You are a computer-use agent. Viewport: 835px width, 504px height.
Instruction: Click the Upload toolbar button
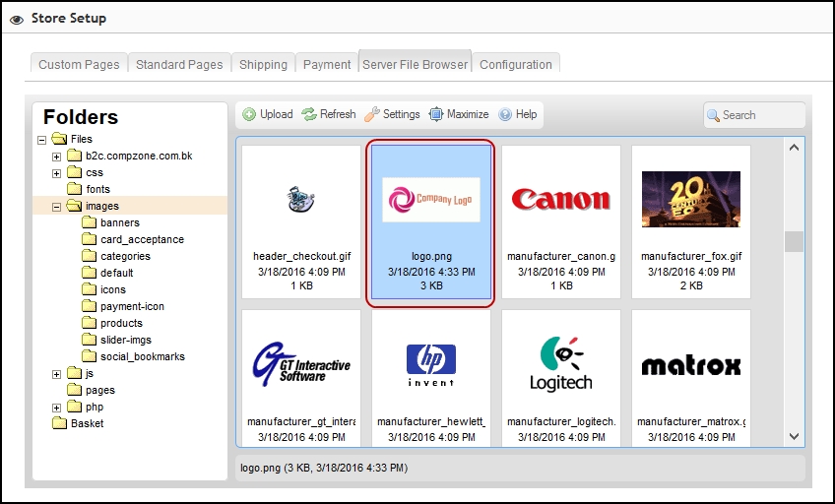coord(268,114)
